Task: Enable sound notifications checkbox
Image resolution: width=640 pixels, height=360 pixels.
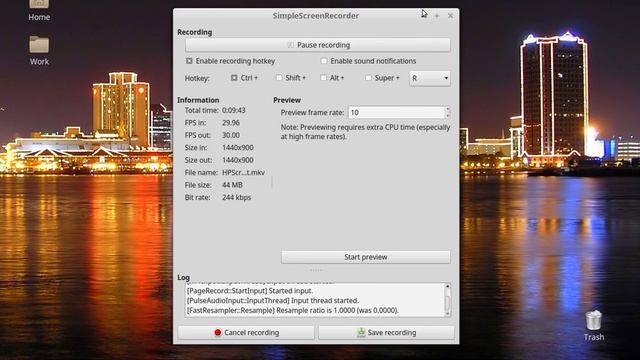Action: [x=324, y=61]
